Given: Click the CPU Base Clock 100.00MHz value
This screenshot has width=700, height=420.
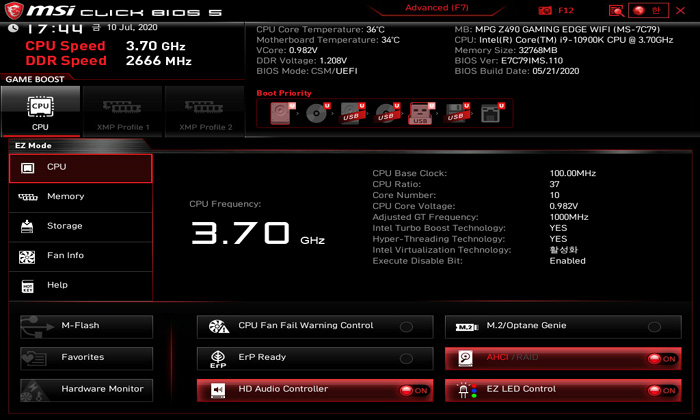Looking at the screenshot, I should tap(573, 173).
